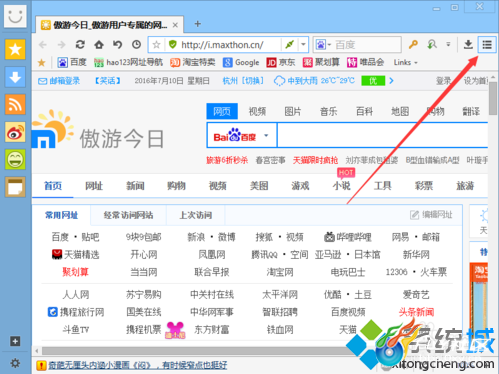Click in the Baidu page search box

382,135
